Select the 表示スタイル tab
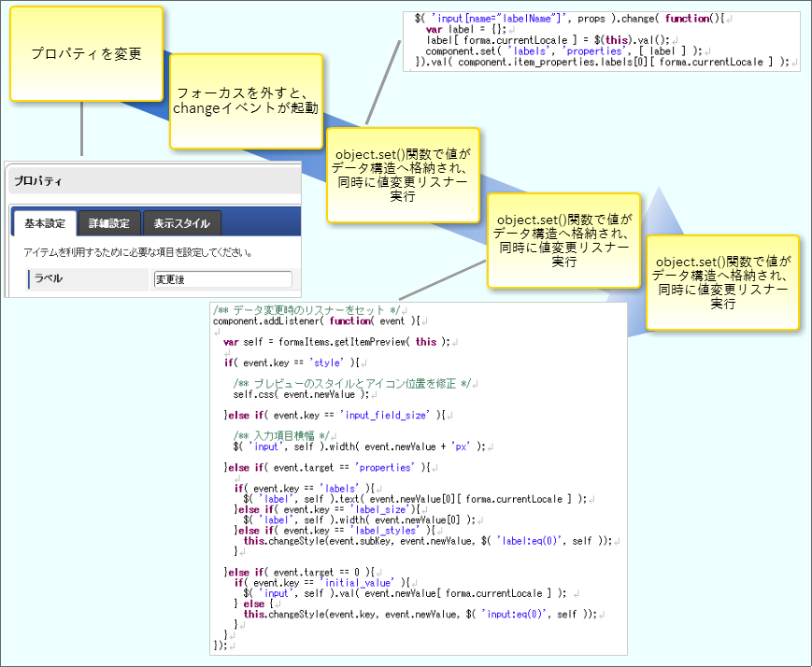The image size is (812, 667). pos(181,223)
